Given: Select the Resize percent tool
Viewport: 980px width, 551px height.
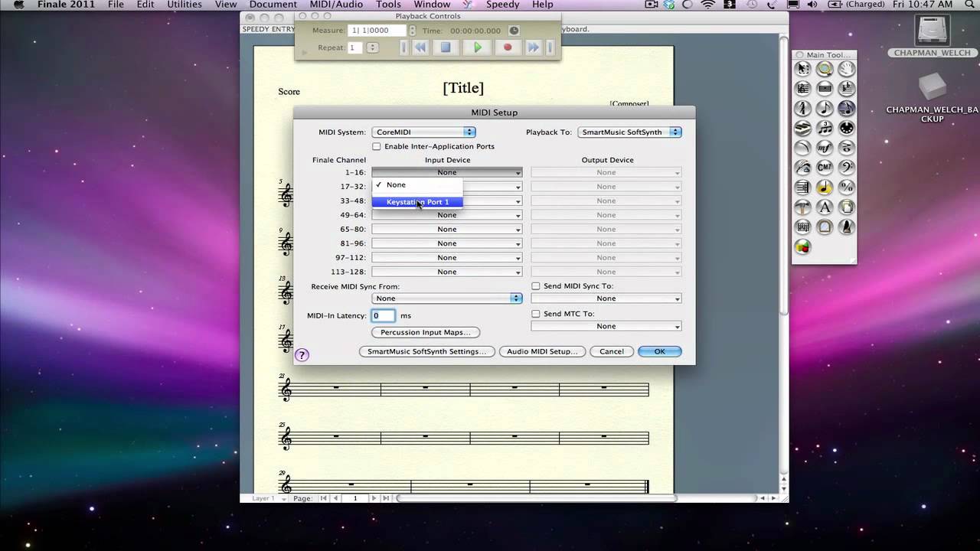Looking at the screenshot, I should tap(846, 187).
